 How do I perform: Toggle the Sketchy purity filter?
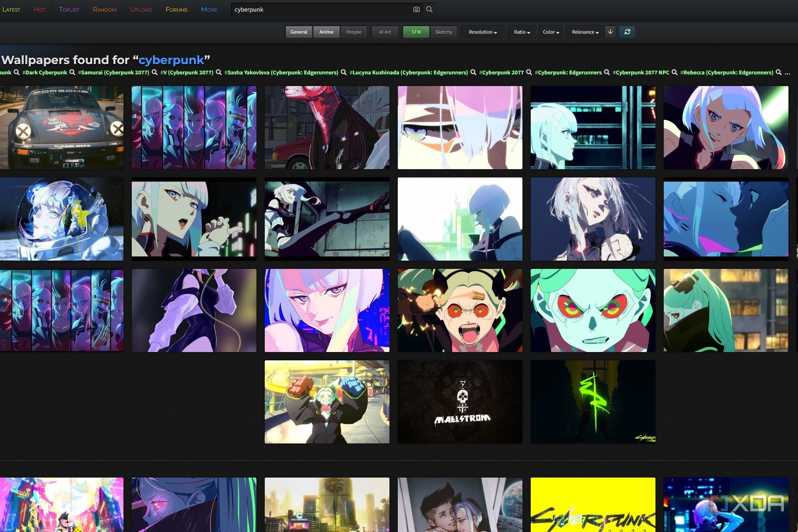[x=443, y=32]
